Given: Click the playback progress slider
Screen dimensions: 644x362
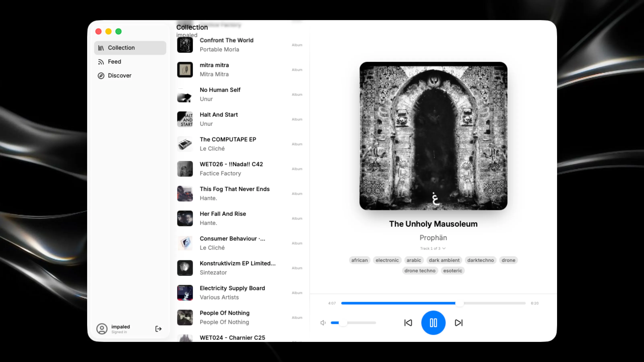Looking at the screenshot, I should [x=433, y=303].
